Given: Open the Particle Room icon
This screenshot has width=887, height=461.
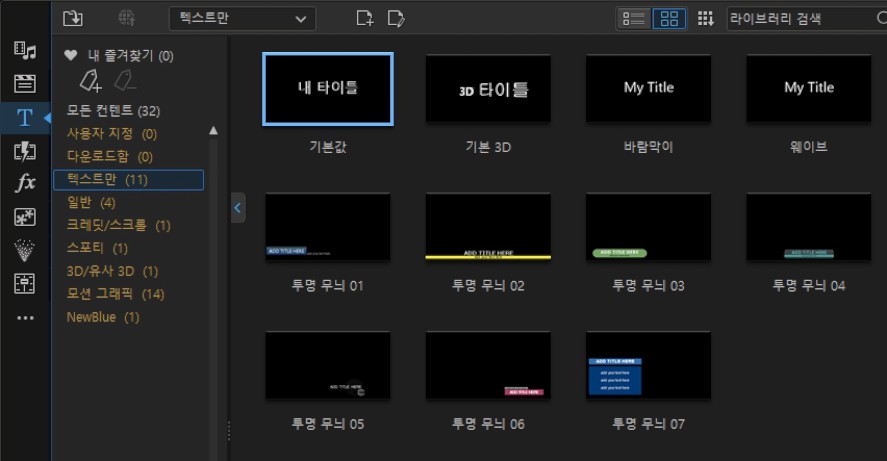Looking at the screenshot, I should (x=24, y=251).
